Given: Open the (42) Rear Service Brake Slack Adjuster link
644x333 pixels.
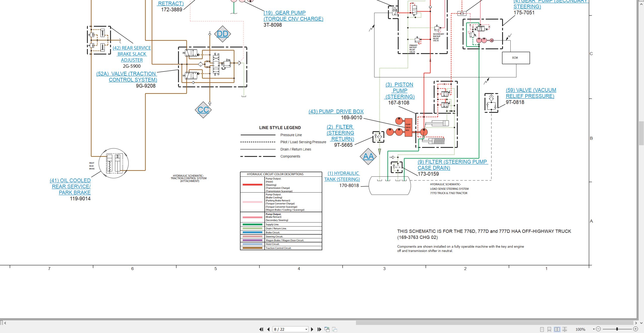Looking at the screenshot, I should [132, 54].
